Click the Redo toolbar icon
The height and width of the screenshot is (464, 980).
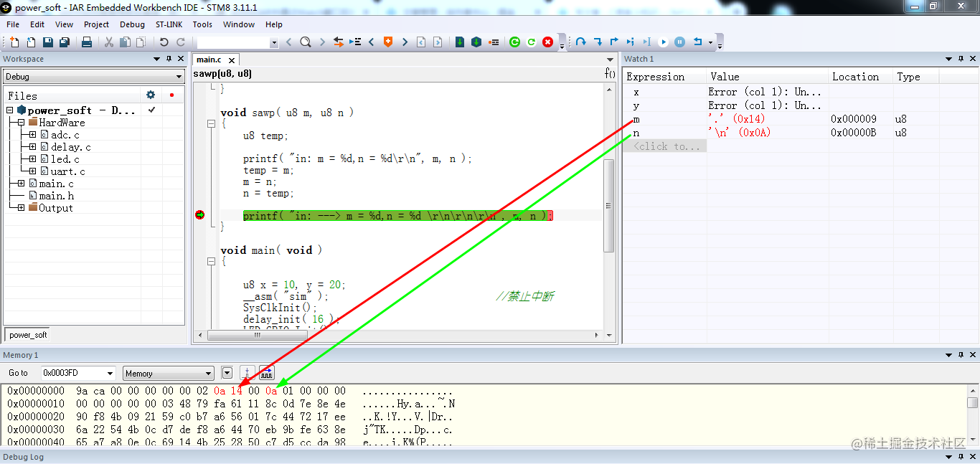tap(181, 42)
